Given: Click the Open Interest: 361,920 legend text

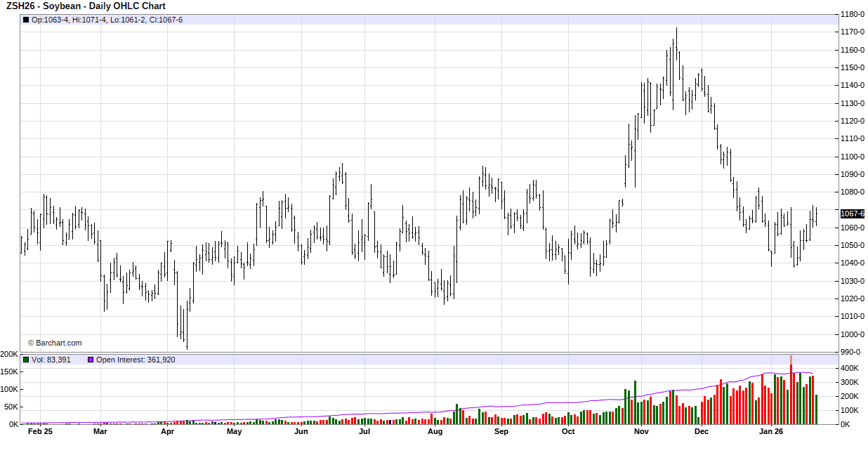Looking at the screenshot, I should [136, 360].
